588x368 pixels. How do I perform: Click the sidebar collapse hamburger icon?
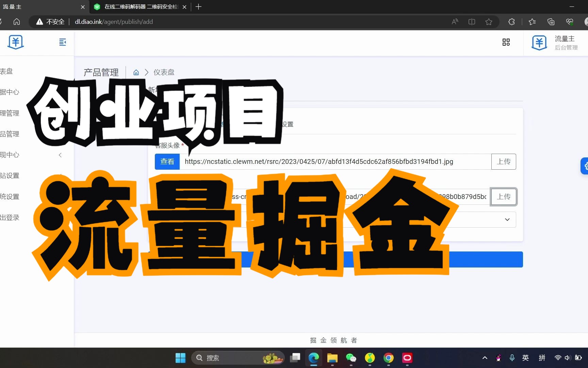pos(63,42)
